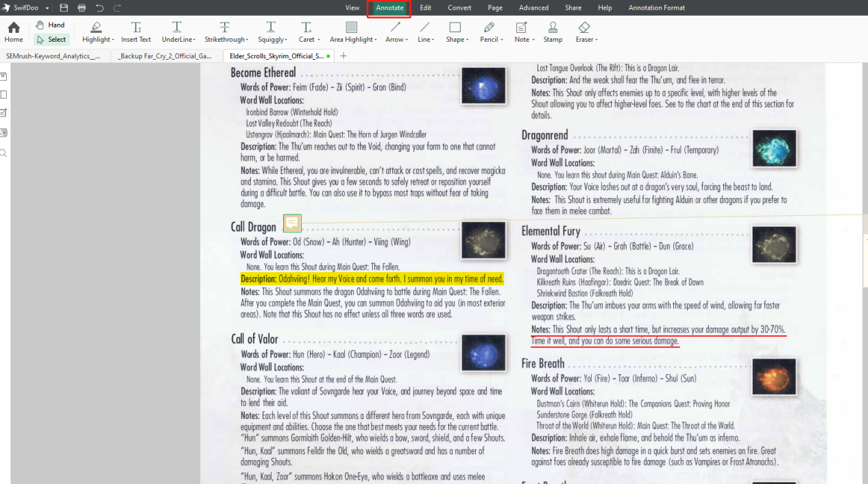Click the SwifDoo bird logo

(6, 8)
